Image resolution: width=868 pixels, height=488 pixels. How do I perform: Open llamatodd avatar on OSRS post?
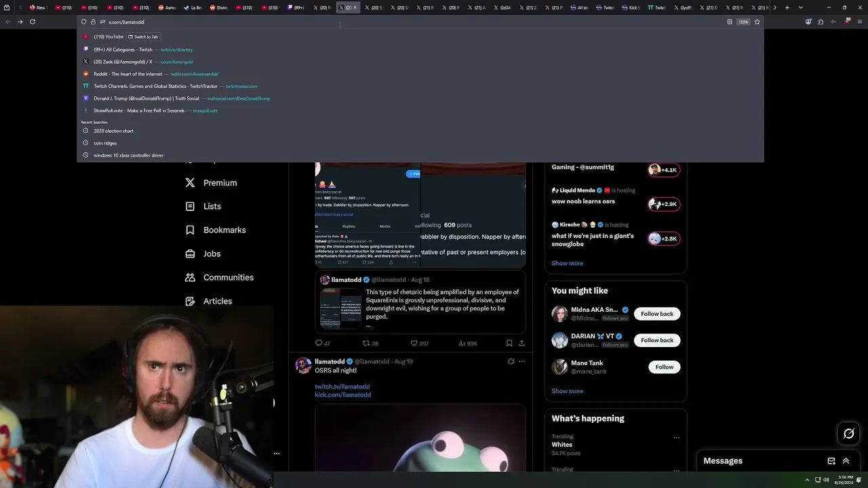(303, 366)
